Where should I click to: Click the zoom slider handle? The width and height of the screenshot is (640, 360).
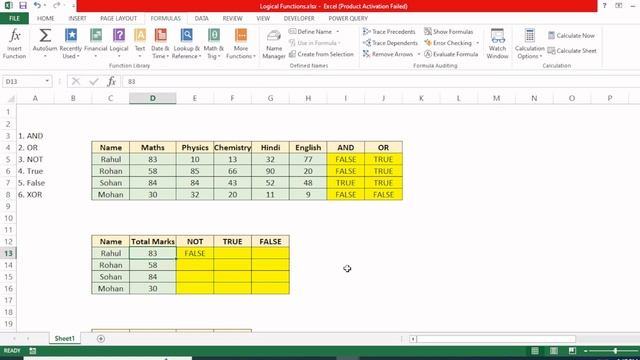(x=615, y=351)
